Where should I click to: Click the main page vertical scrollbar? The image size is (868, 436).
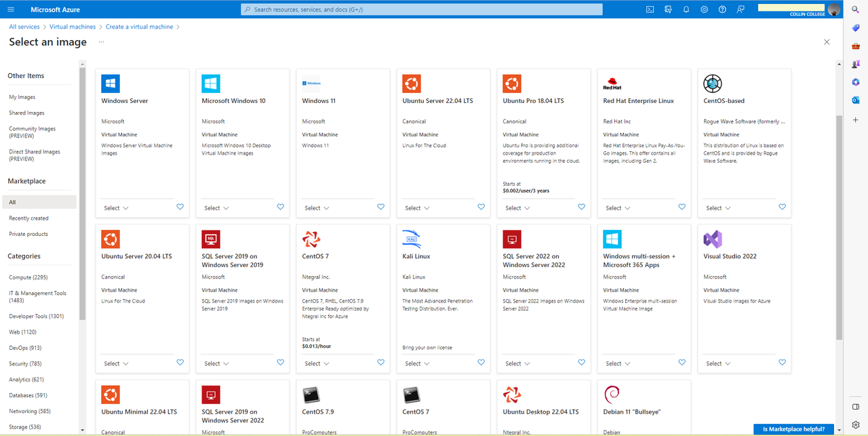839,227
